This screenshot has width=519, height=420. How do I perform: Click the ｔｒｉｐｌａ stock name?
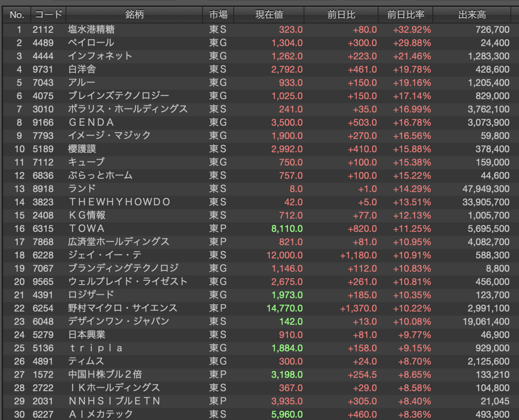96,348
